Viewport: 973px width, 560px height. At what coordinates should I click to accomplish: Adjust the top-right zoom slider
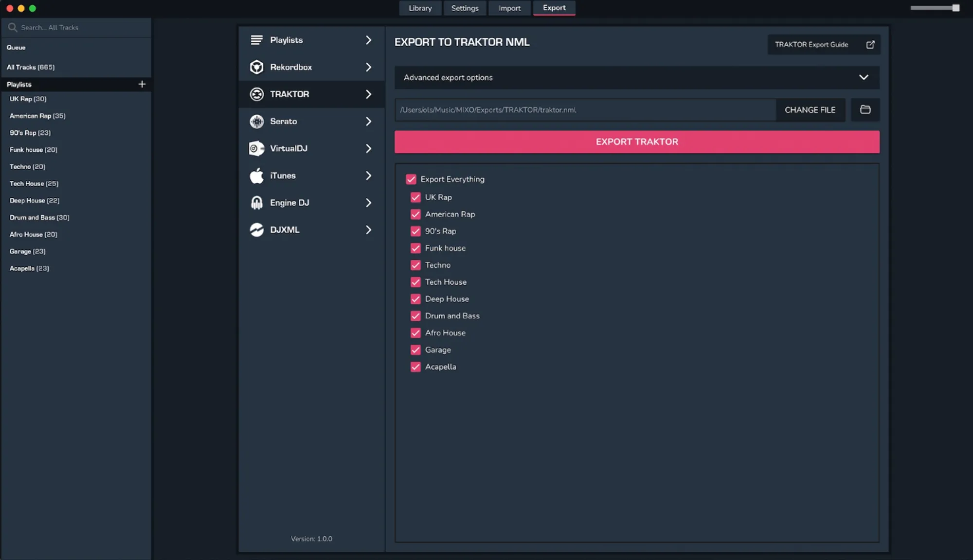pos(955,8)
